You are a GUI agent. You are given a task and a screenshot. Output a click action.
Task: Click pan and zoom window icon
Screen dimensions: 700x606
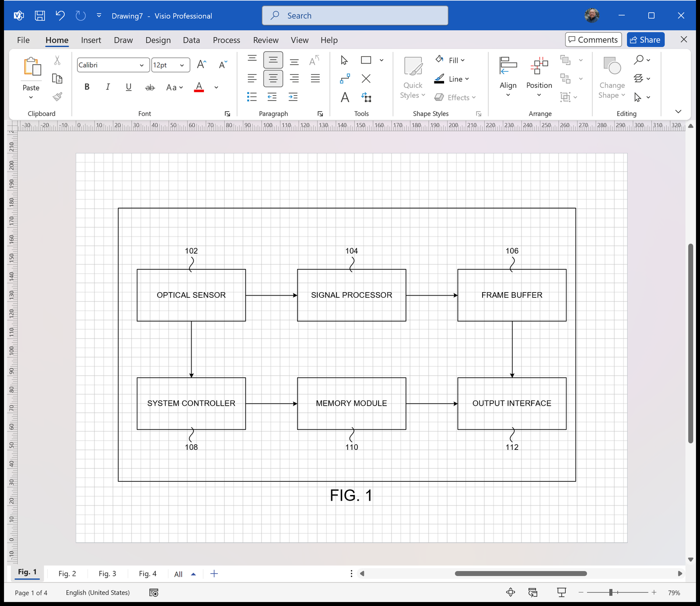(533, 592)
